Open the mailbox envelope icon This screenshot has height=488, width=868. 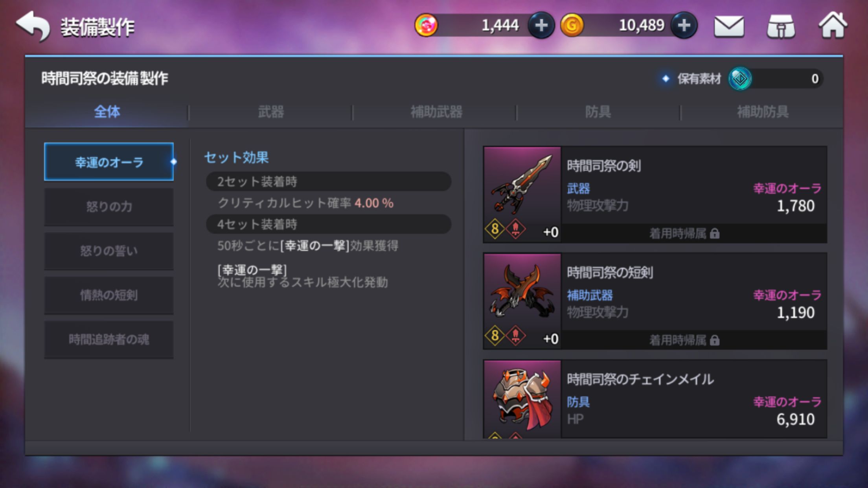click(729, 26)
